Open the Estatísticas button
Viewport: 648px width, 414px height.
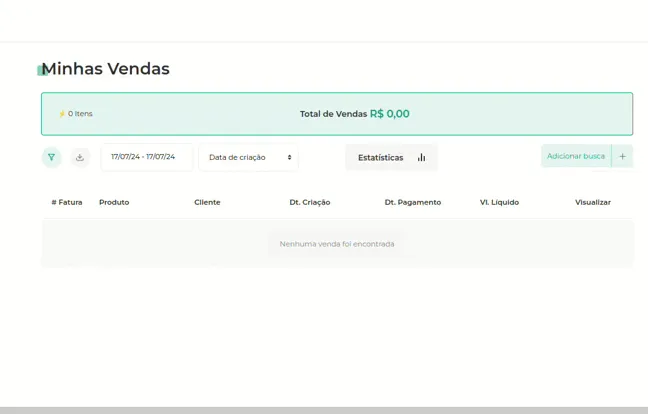(x=391, y=157)
